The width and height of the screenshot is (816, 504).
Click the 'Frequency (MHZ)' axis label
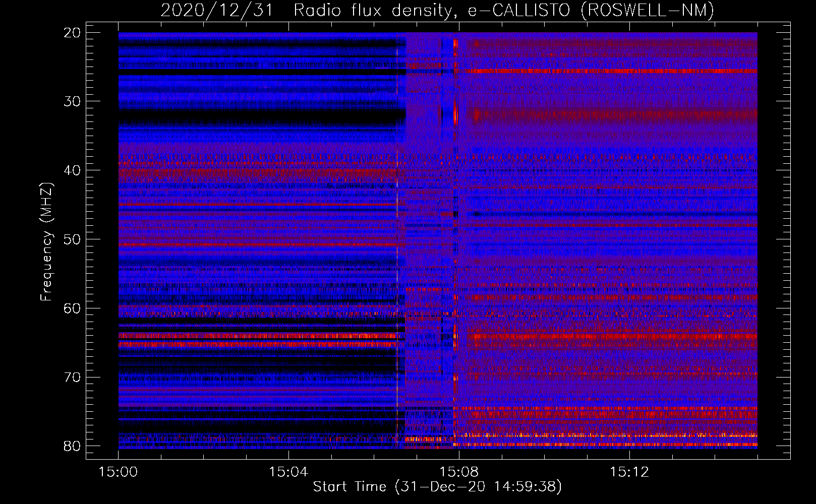click(46, 242)
